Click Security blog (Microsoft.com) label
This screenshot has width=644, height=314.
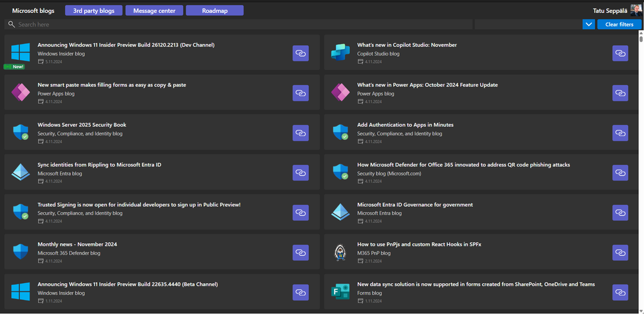[389, 173]
